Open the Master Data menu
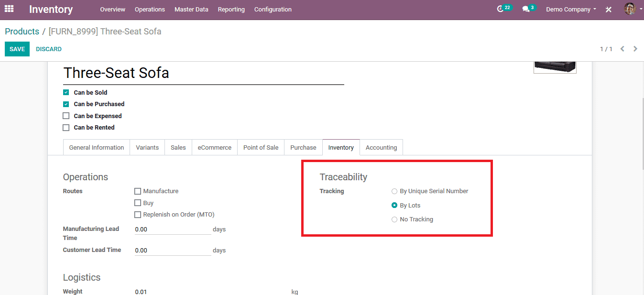 [191, 10]
